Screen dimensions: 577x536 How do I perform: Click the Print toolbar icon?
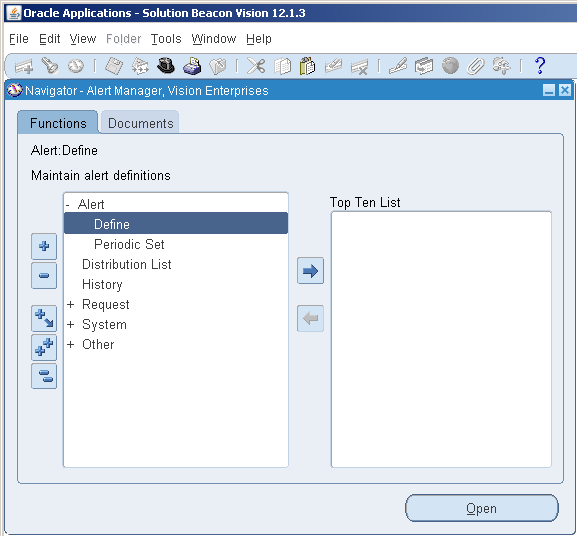pyautogui.click(x=192, y=66)
